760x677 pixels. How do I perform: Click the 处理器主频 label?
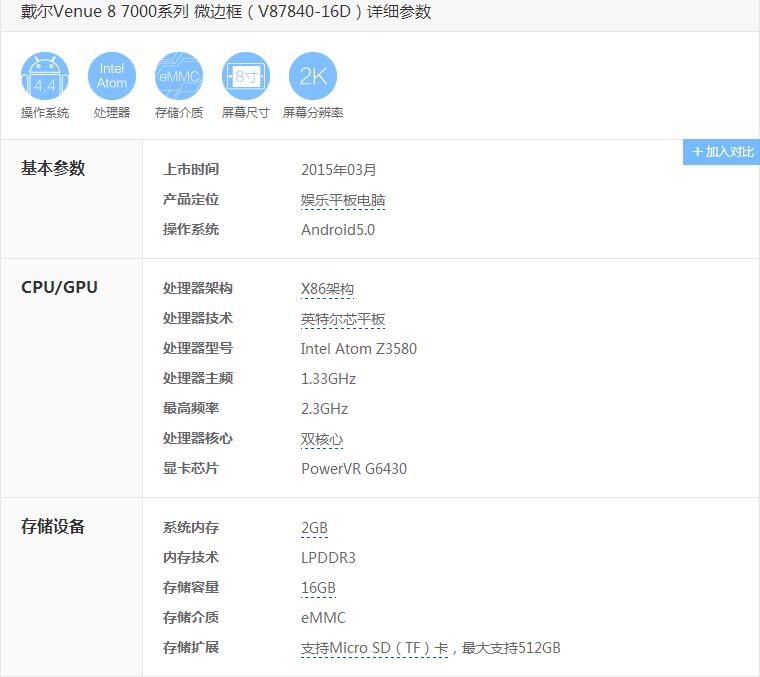coord(198,378)
